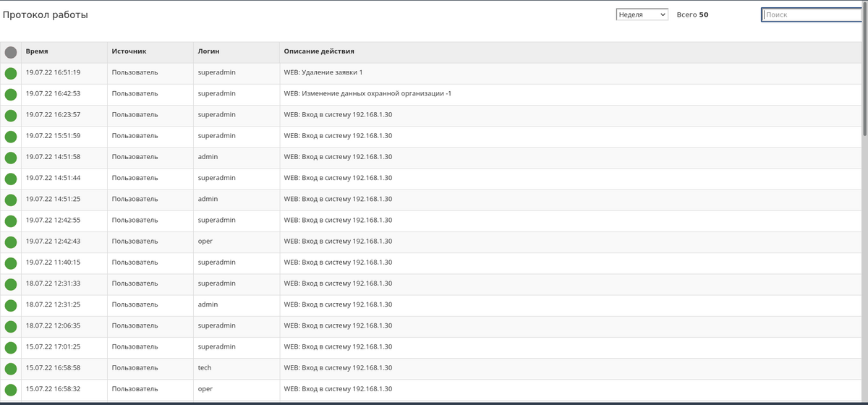Click green status icon for tech login entry

(x=11, y=368)
